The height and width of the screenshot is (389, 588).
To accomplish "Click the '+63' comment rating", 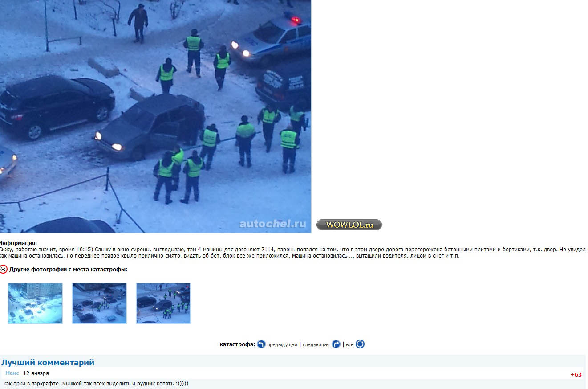I will coord(576,374).
